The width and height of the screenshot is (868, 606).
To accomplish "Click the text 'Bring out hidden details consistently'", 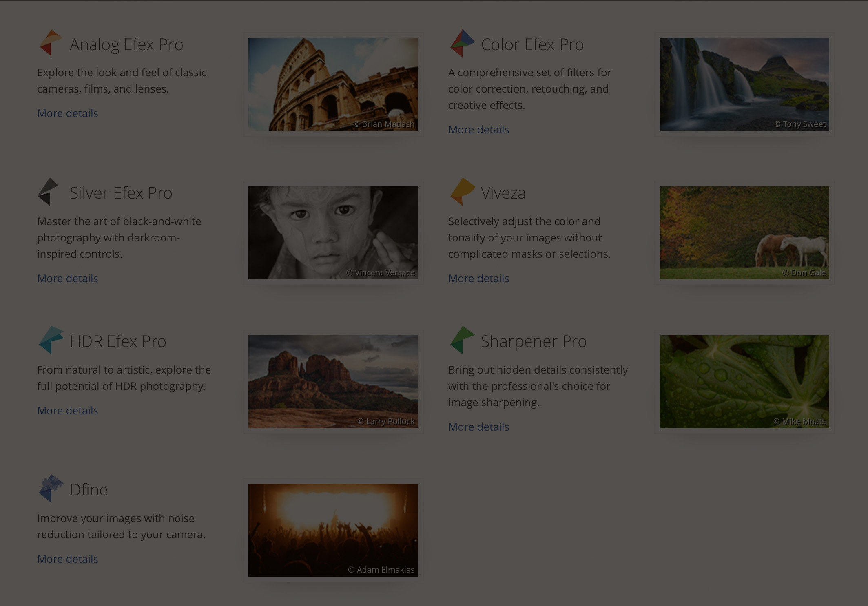I will coord(538,370).
